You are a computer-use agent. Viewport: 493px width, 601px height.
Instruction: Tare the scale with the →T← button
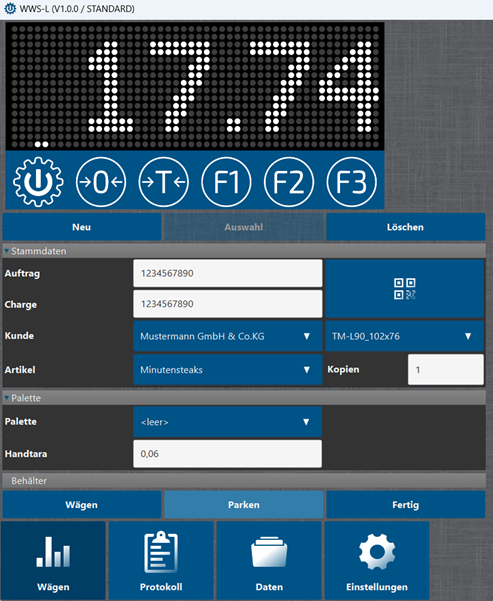tap(164, 182)
